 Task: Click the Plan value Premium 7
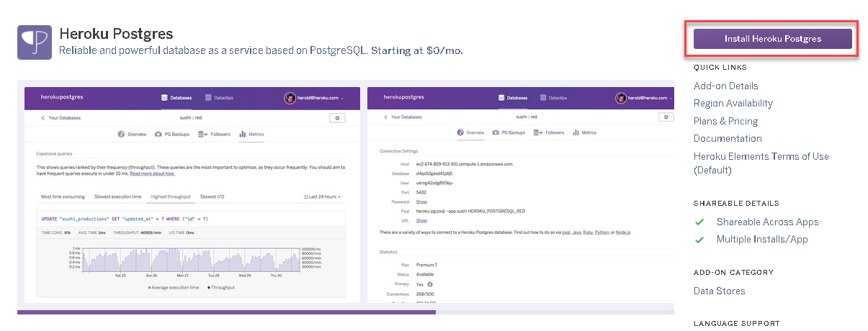[x=427, y=265]
